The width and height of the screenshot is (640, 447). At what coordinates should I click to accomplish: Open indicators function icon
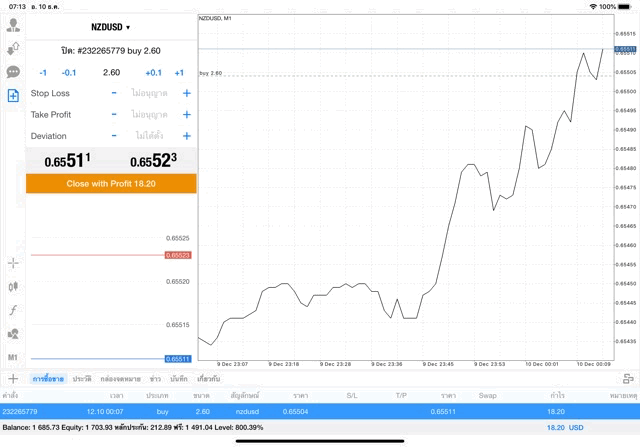point(13,310)
